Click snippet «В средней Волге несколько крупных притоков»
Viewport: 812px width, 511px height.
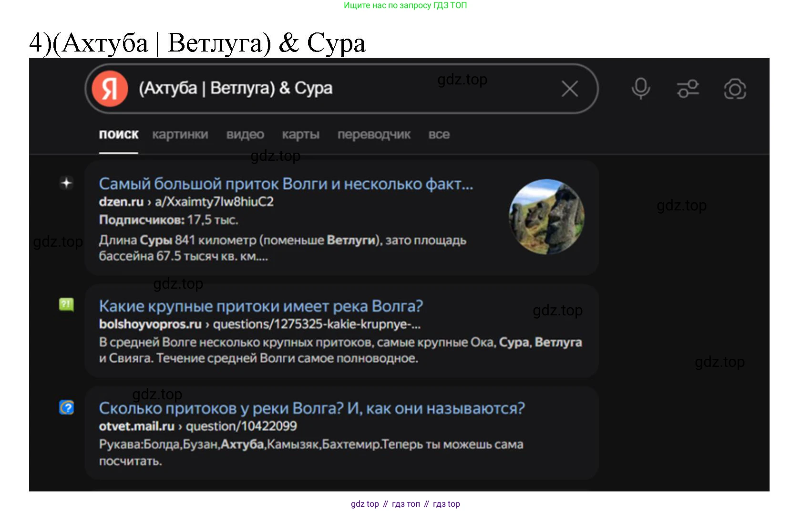point(340,350)
